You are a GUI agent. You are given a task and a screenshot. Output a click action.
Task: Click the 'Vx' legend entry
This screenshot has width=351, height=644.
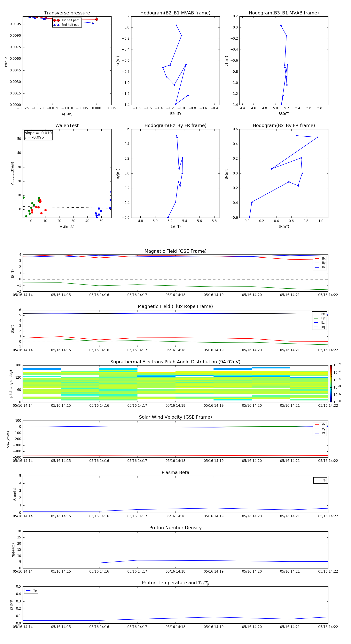pyautogui.click(x=320, y=424)
